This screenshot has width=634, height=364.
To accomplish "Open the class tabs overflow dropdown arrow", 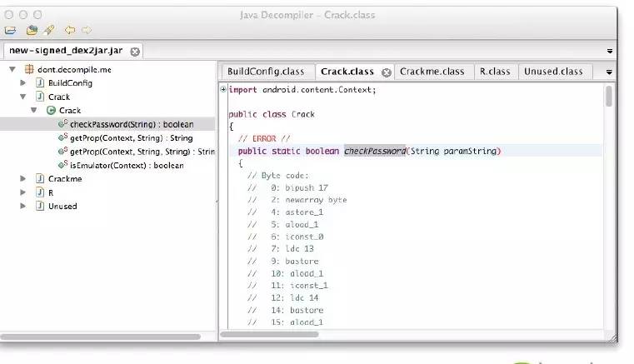I will coord(609,72).
